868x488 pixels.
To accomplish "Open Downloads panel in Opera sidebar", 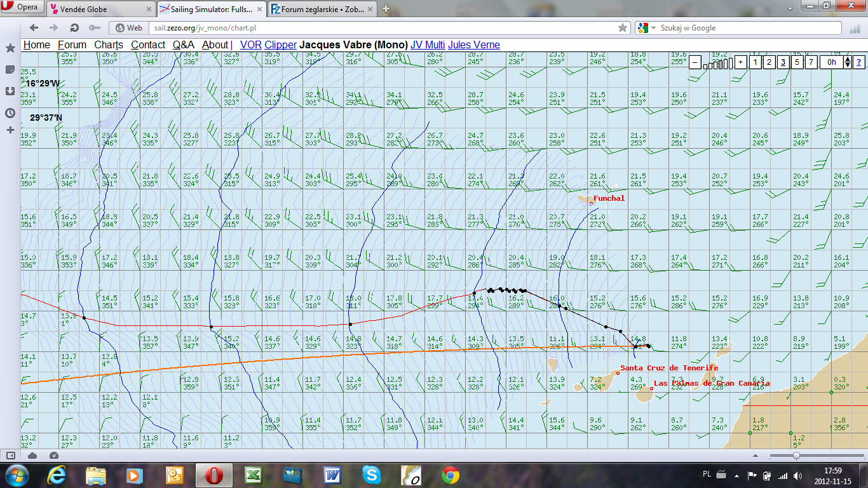I will click(10, 91).
